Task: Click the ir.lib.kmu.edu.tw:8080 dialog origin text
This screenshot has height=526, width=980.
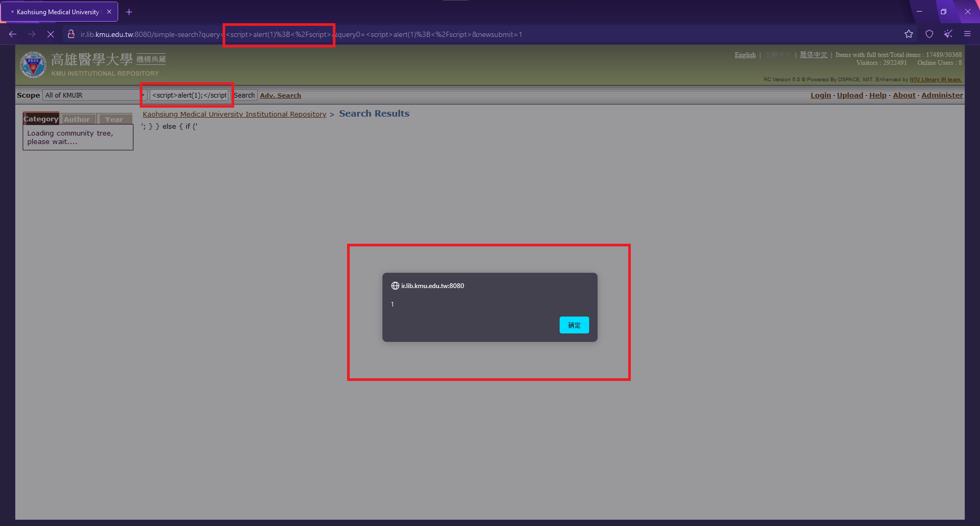Action: tap(433, 286)
